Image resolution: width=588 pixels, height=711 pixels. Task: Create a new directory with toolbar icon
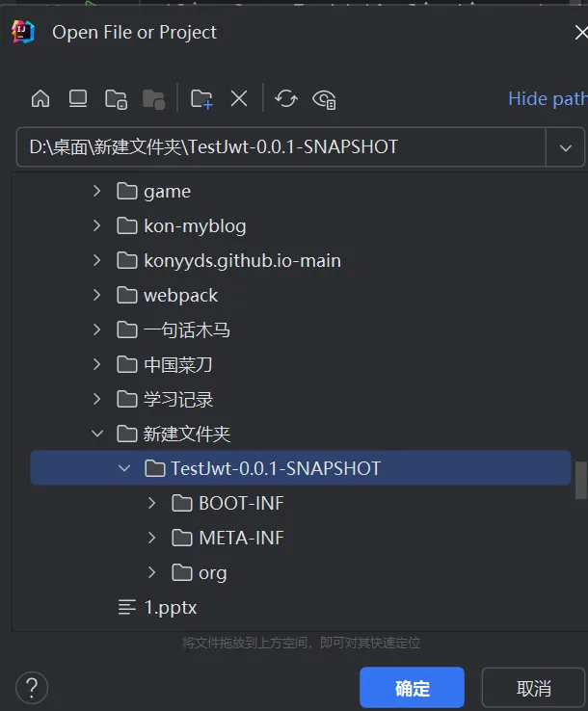(x=201, y=98)
